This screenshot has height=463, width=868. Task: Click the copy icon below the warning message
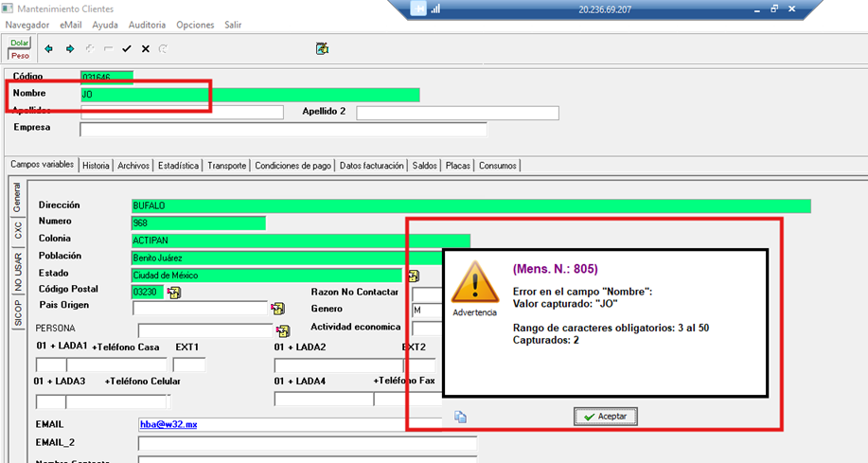click(x=460, y=417)
